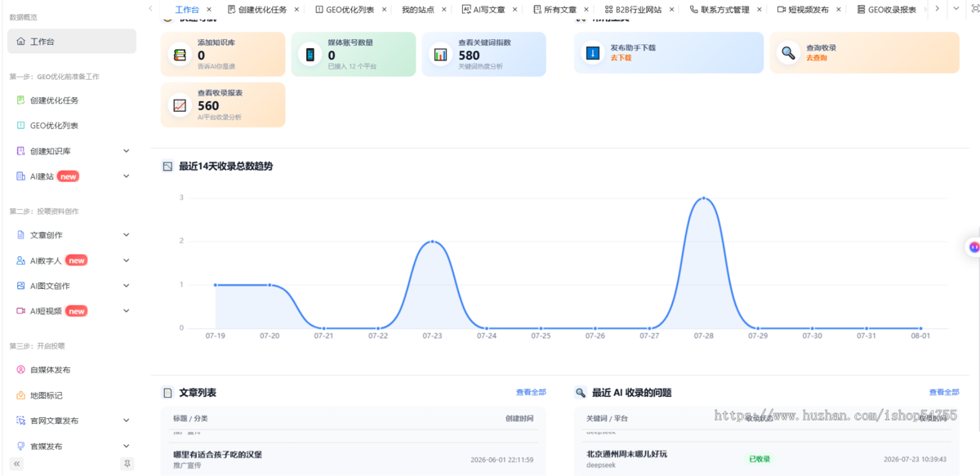Click the 自媒体发布 sidebar icon
980x476 pixels.
(21, 370)
